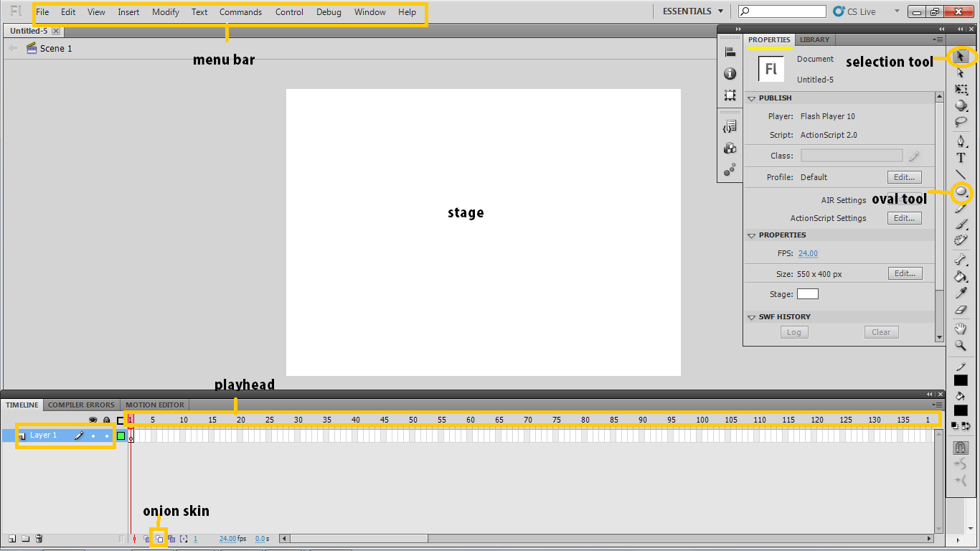
Task: Open the Properties panel options menu
Action: (938, 40)
